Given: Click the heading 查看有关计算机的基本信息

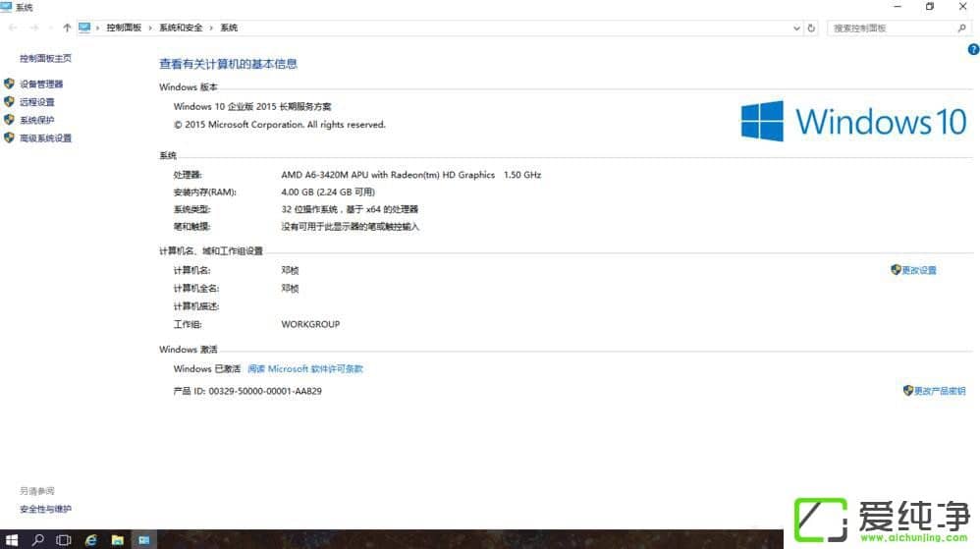Looking at the screenshot, I should click(x=228, y=64).
